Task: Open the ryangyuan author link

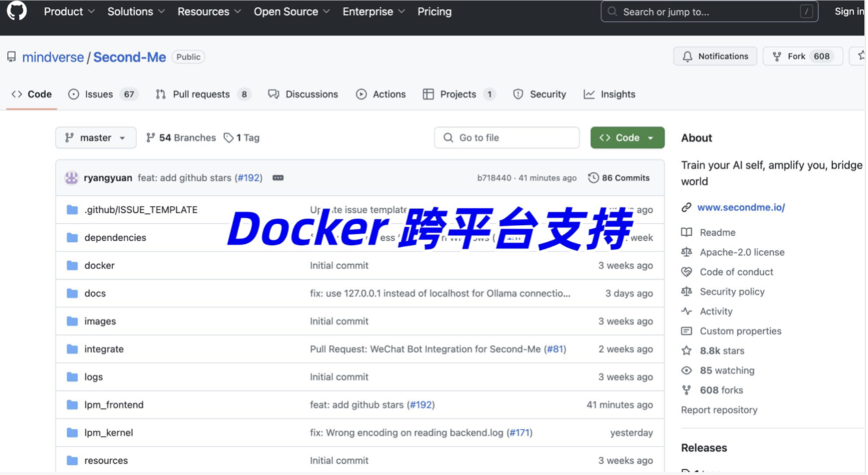Action: pos(108,178)
